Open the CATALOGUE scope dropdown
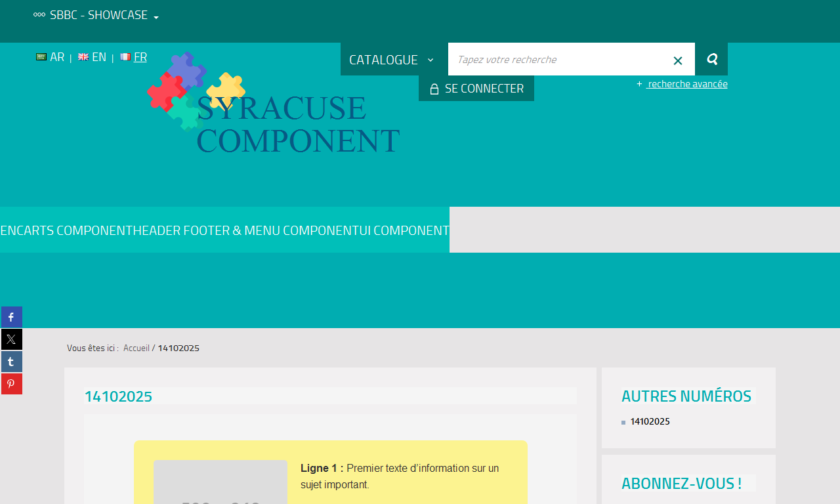 [x=392, y=60]
